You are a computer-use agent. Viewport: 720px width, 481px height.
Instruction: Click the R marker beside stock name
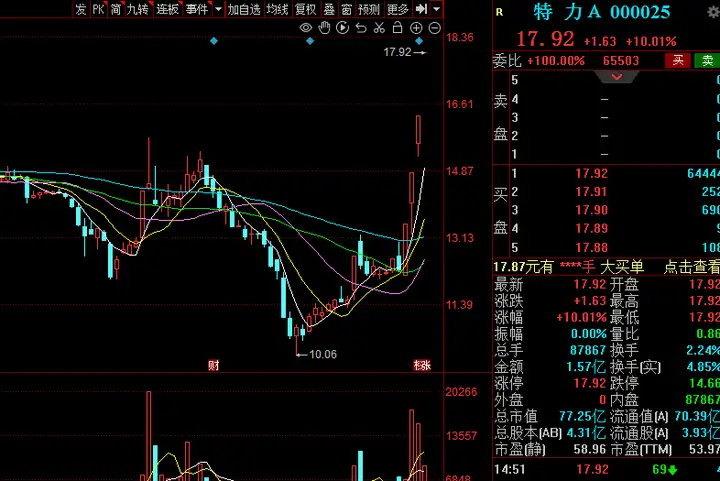point(499,12)
